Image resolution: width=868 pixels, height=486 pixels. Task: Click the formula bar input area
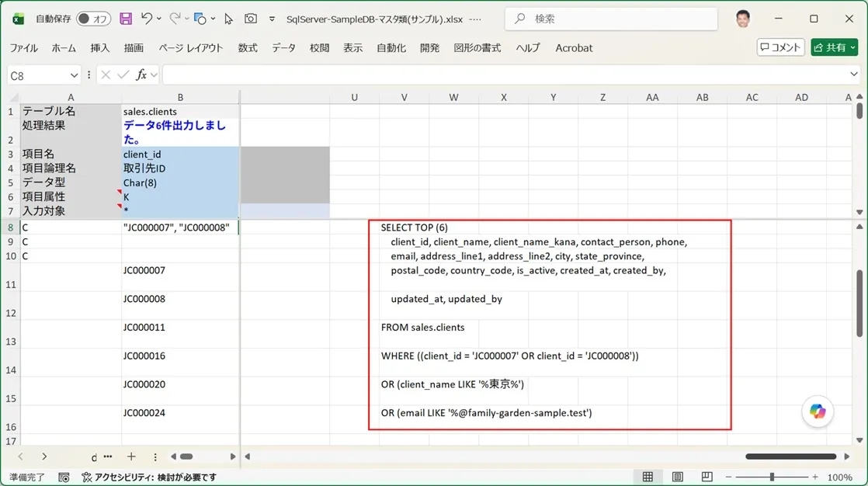504,75
